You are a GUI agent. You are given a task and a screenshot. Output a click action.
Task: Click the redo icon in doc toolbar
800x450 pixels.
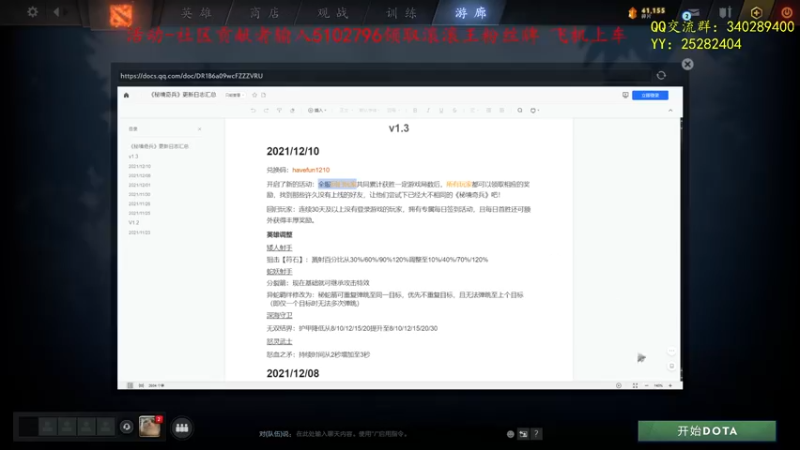click(x=266, y=110)
